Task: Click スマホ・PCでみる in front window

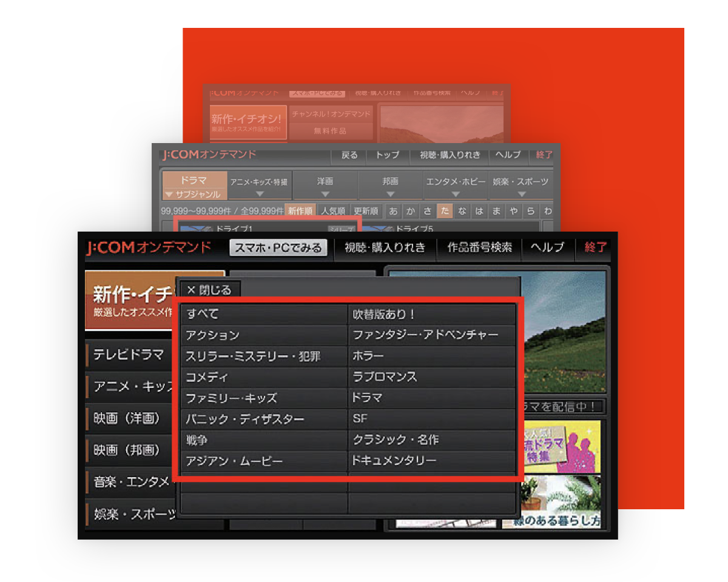Action: pos(278,247)
